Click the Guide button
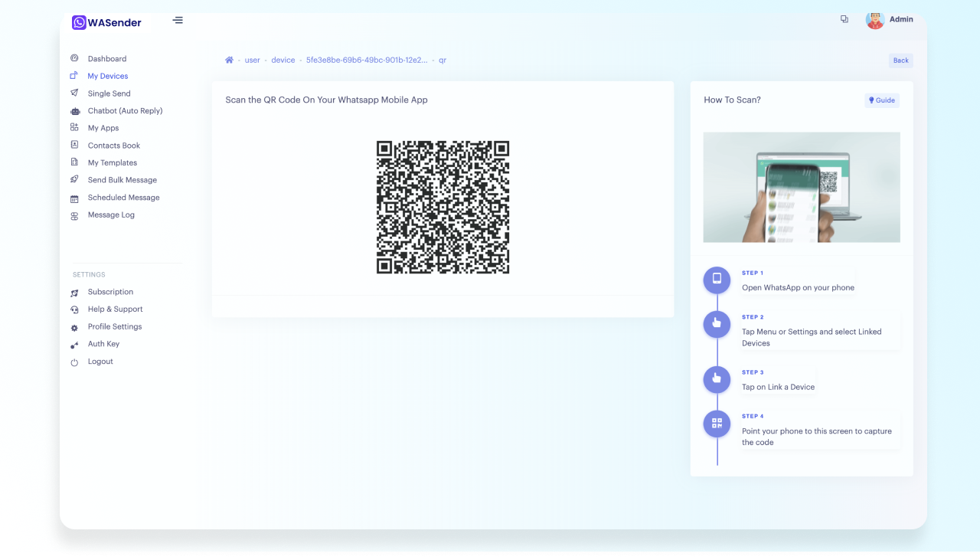Screen dimensions: 980x560 click(882, 100)
